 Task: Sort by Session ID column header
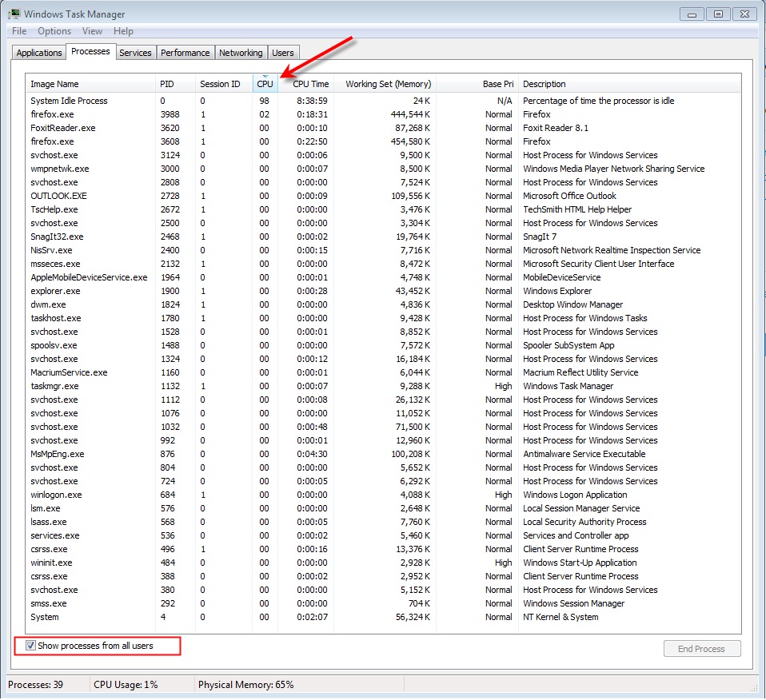click(x=224, y=84)
